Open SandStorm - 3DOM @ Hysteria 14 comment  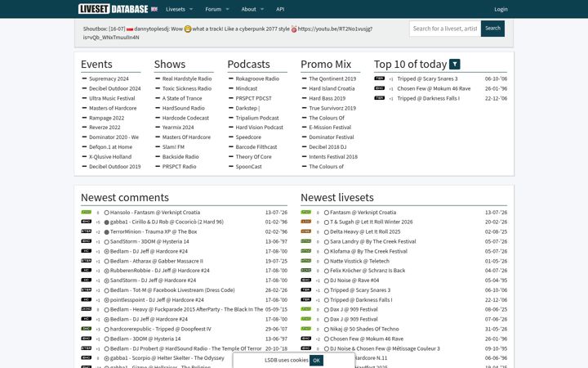click(149, 242)
